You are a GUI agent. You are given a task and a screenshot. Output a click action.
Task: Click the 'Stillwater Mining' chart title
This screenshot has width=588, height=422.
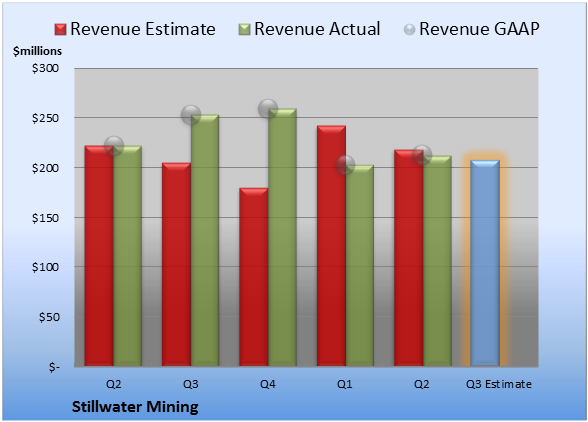135,407
